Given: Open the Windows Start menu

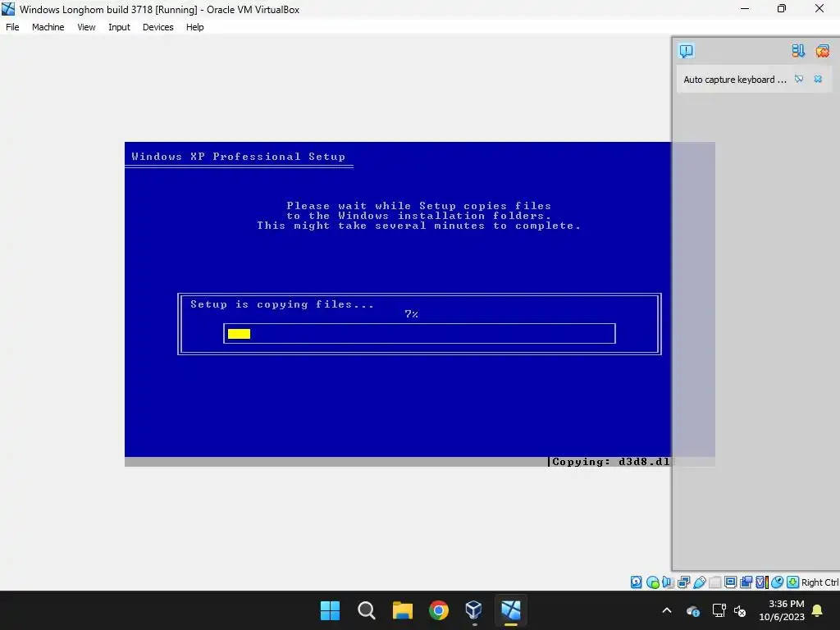Looking at the screenshot, I should tap(330, 610).
